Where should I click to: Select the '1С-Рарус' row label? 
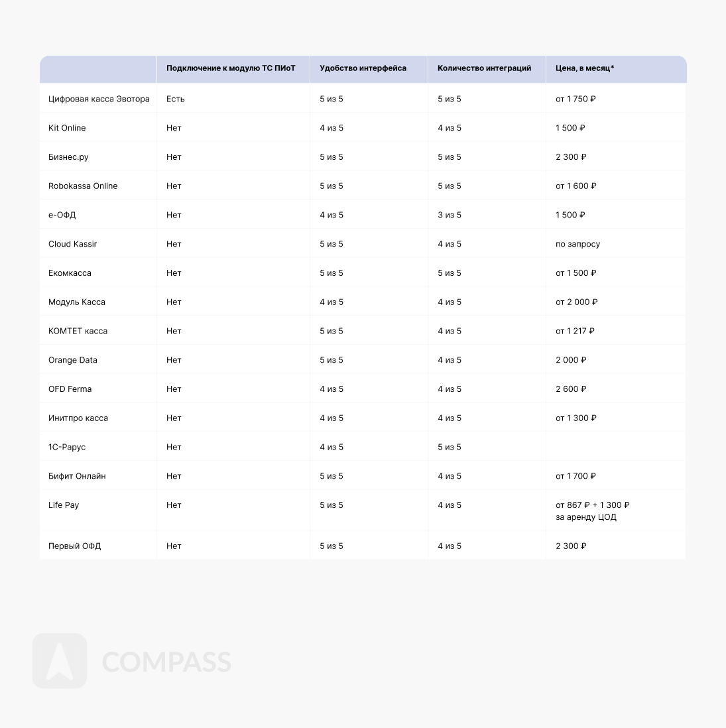coord(67,447)
